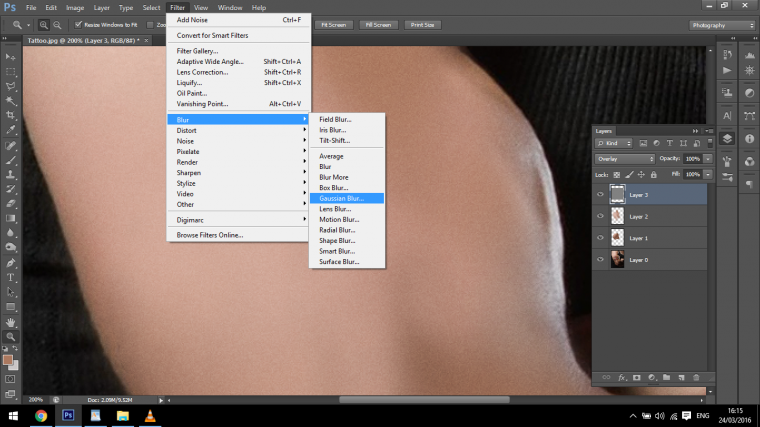Screen dimensions: 760x427
Task: Select the History Brush tool
Action: [10, 189]
